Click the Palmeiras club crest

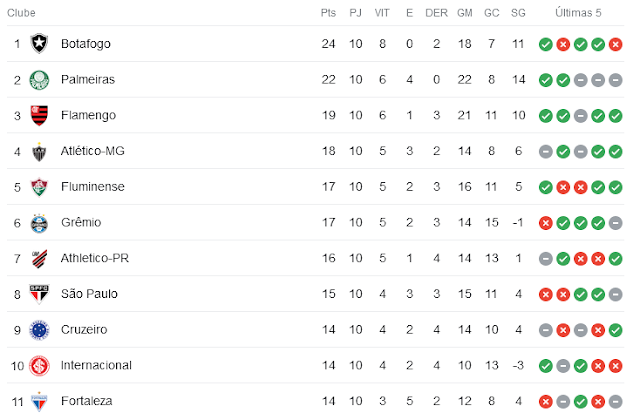click(x=39, y=79)
